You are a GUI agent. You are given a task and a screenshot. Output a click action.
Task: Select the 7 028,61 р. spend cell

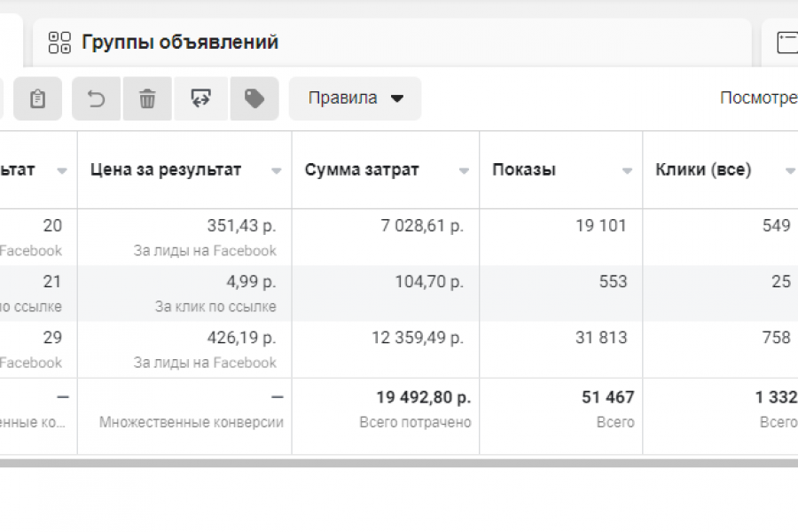tap(422, 226)
